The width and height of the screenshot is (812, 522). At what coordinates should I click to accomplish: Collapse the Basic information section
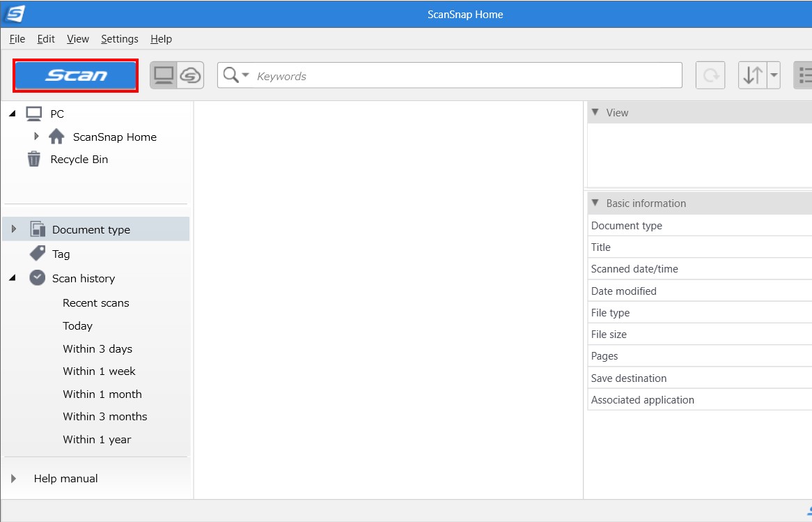(x=595, y=203)
